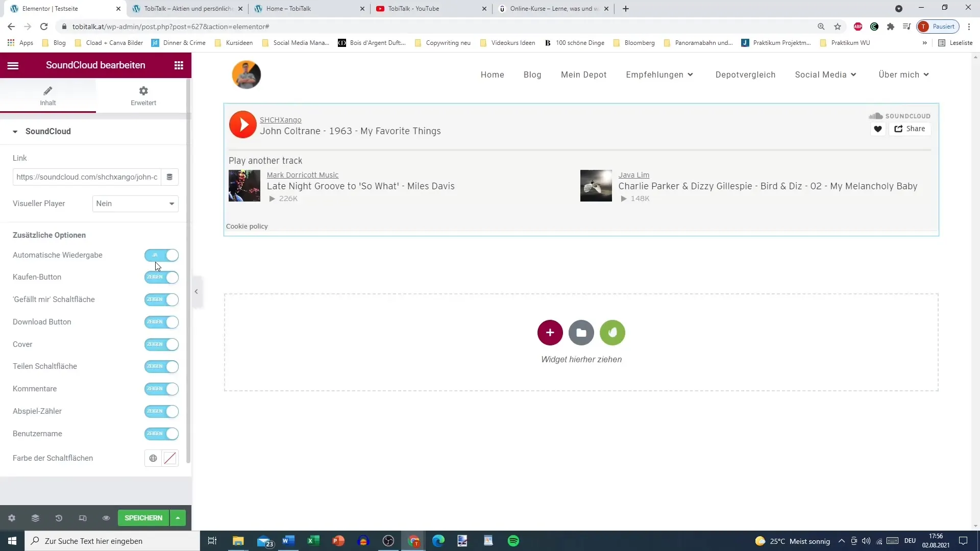Screen dimensions: 980x551
Task: Click the SoundCloud play button
Action: tap(242, 124)
